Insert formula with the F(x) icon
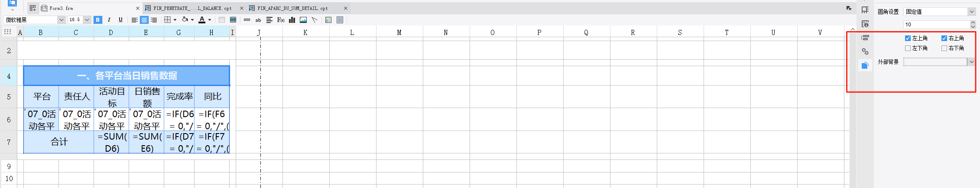 (281, 20)
